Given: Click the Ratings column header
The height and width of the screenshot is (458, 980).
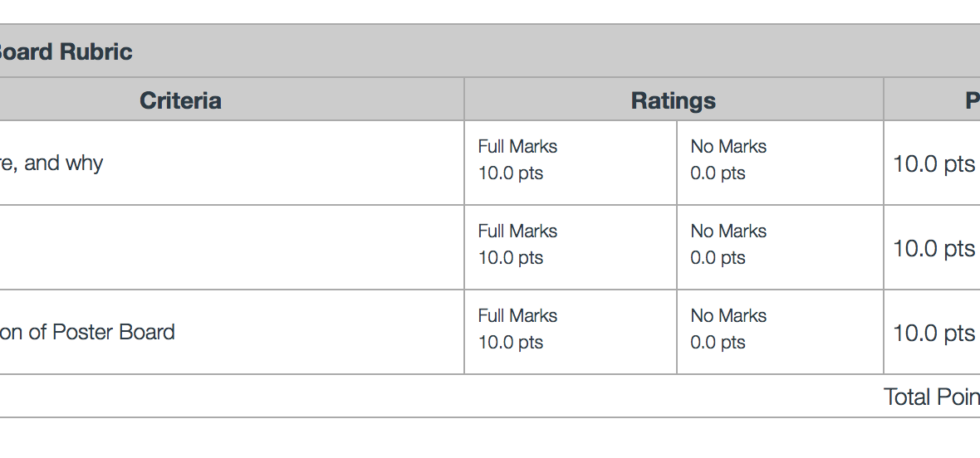Looking at the screenshot, I should pyautogui.click(x=673, y=100).
